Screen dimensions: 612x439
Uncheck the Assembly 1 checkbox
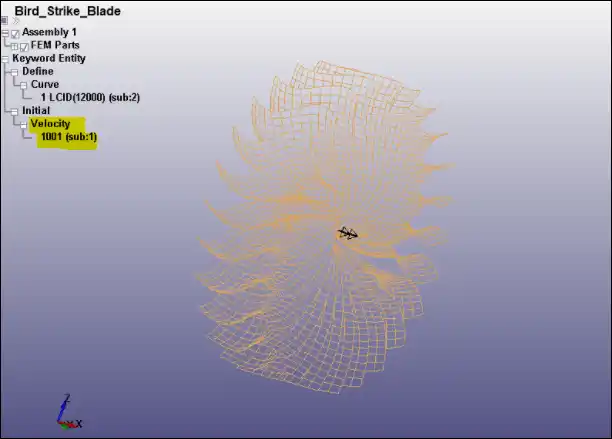point(15,34)
